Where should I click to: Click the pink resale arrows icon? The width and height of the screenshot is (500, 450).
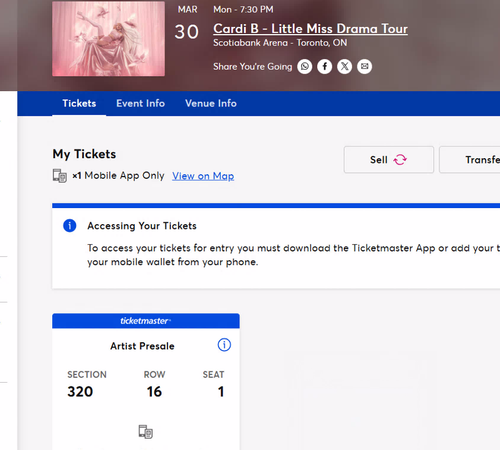pyautogui.click(x=400, y=160)
